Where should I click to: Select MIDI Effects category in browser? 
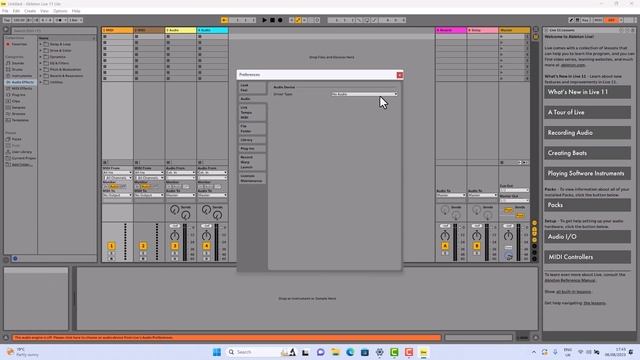[21, 89]
